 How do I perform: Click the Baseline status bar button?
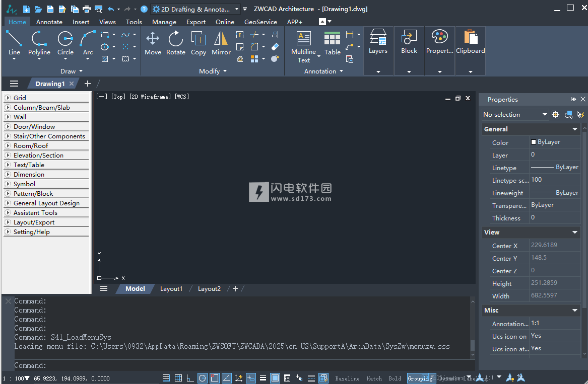click(347, 378)
